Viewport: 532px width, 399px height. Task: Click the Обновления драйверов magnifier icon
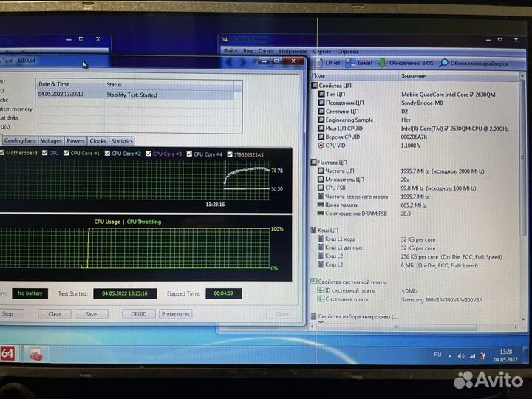(443, 63)
